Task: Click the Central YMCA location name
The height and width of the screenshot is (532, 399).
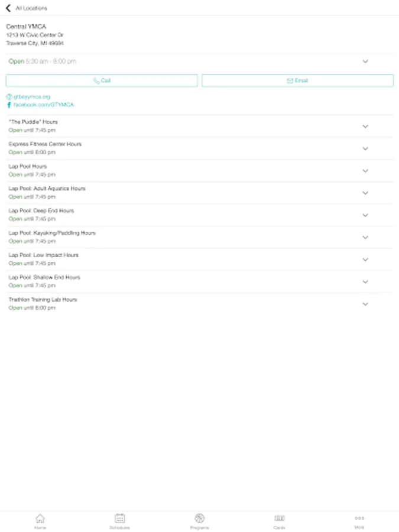Action: tap(26, 27)
